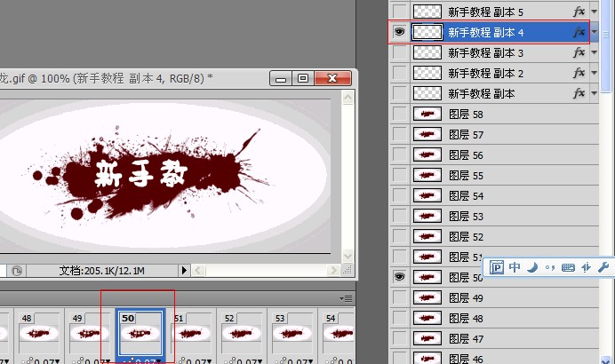The height and width of the screenshot is (364, 615).
Task: Click document window vertical scroll down arrow
Action: 347,256
